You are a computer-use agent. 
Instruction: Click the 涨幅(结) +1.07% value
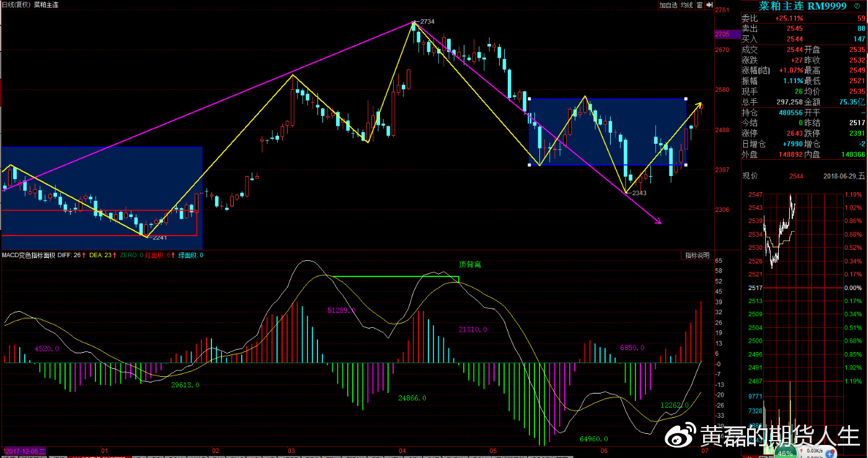tap(791, 71)
